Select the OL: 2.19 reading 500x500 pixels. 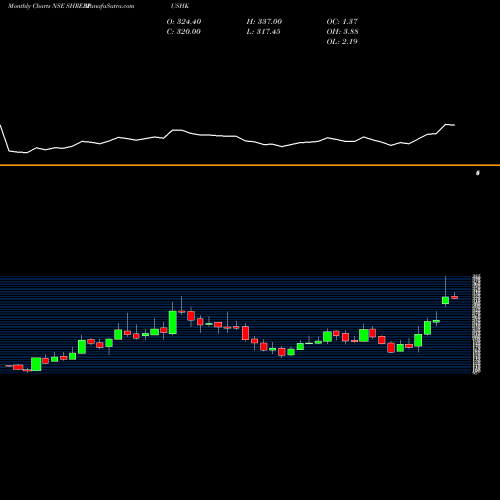pos(342,42)
